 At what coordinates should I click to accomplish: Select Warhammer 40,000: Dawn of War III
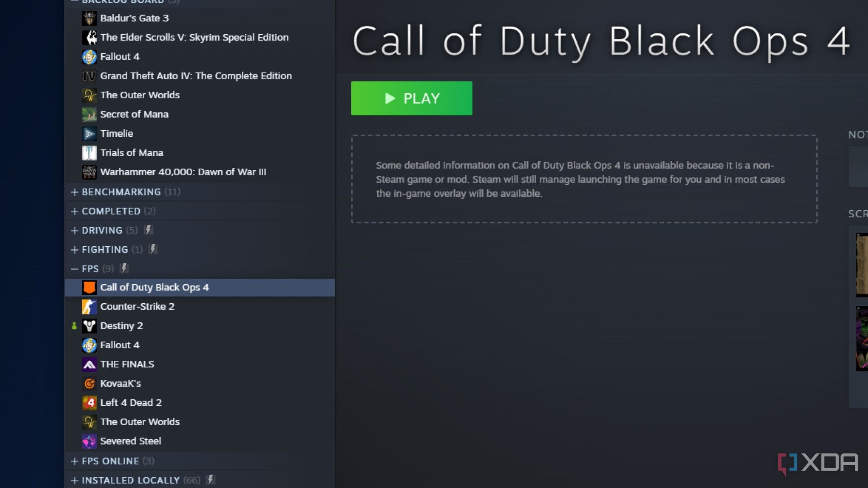point(200,172)
